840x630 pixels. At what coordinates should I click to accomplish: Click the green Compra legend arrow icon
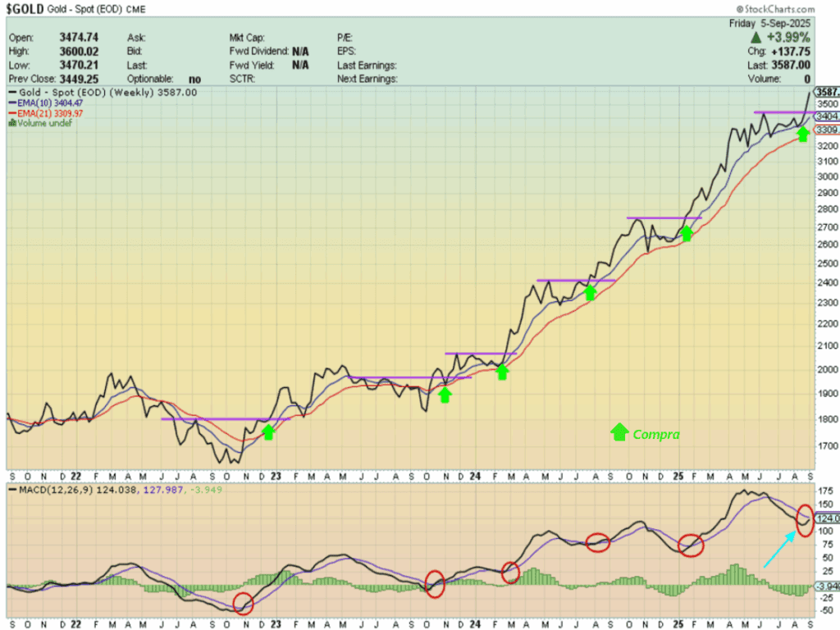point(619,432)
